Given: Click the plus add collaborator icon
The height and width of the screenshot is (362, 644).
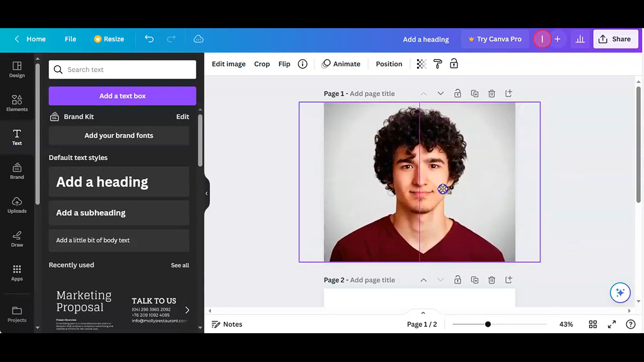Looking at the screenshot, I should tap(557, 39).
